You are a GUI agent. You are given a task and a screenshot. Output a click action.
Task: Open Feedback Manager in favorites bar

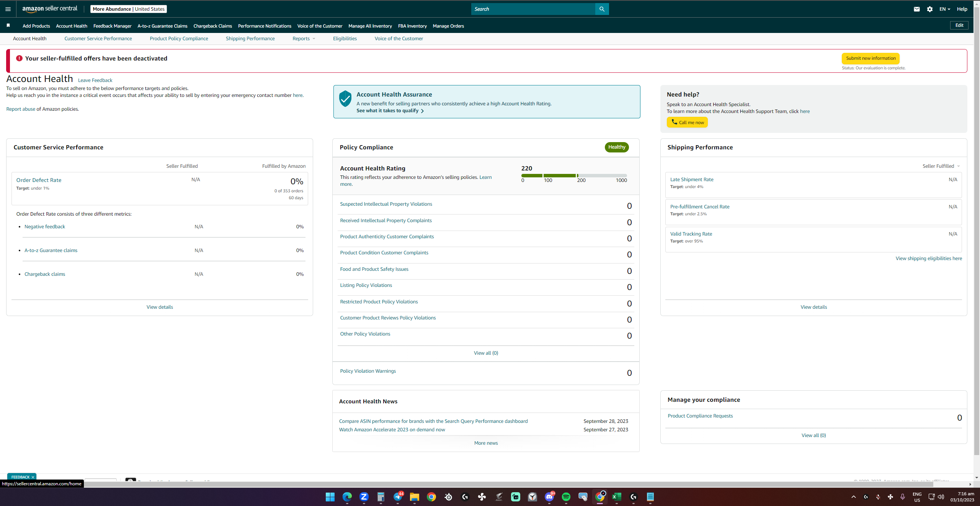(113, 26)
